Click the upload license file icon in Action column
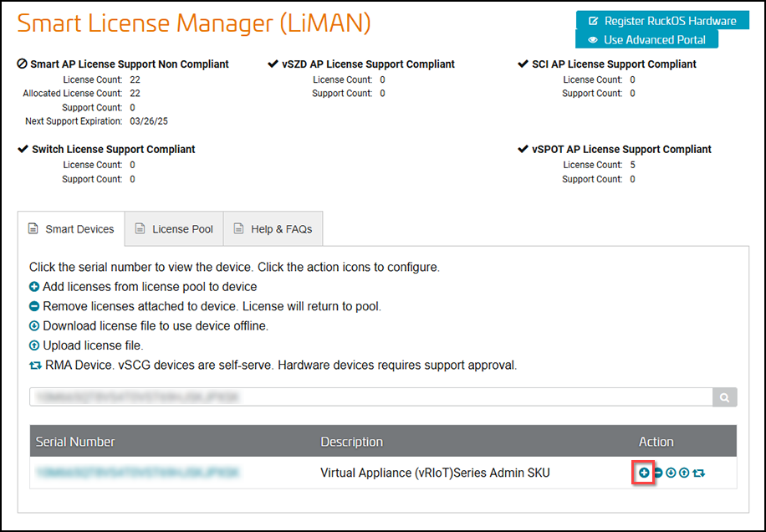This screenshot has width=766, height=532. (684, 473)
